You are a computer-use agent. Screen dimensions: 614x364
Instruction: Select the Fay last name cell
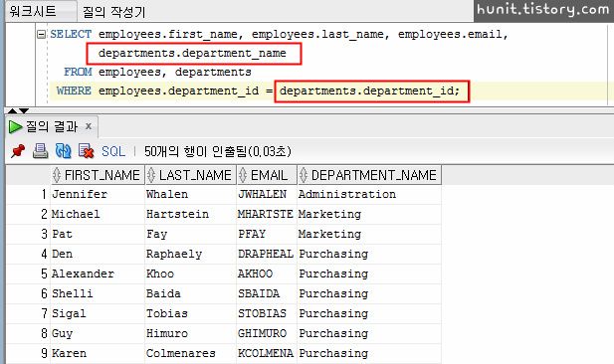pos(191,234)
